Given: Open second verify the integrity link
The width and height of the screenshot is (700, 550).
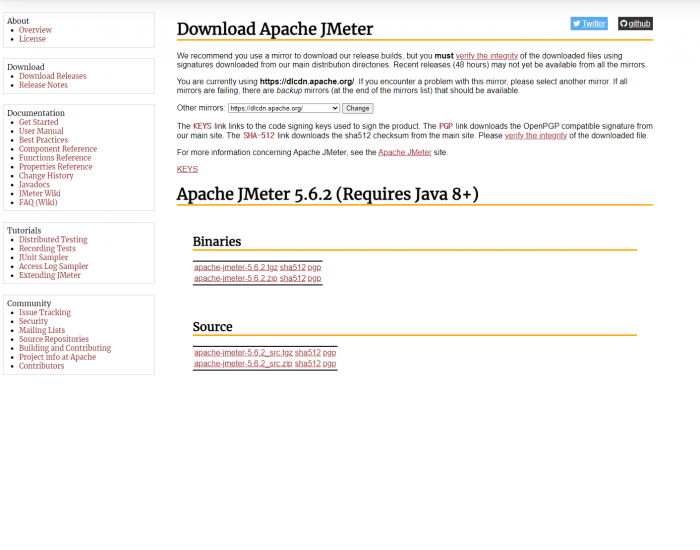Looking at the screenshot, I should click(x=536, y=135).
